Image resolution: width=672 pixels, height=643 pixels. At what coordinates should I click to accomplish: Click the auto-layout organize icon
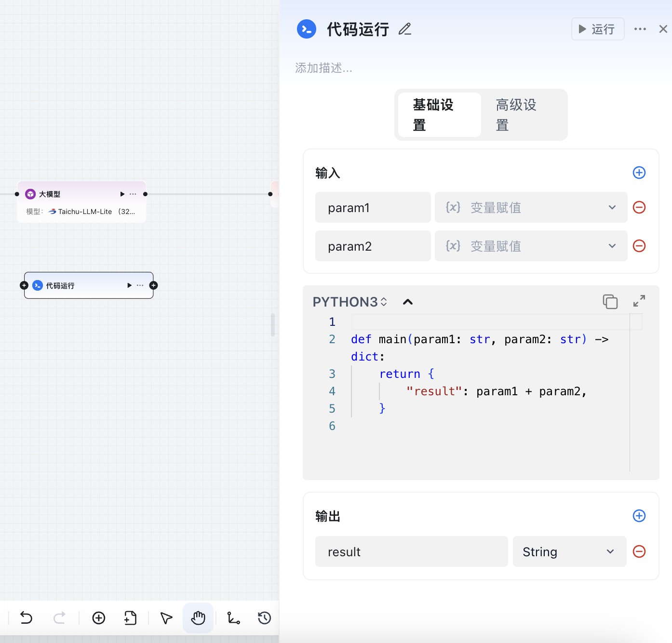click(234, 617)
